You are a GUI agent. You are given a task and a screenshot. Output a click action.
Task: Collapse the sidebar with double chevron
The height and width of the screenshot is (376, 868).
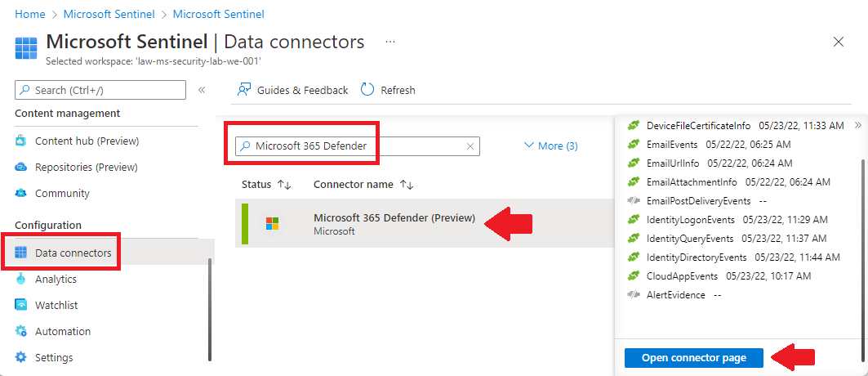(202, 90)
